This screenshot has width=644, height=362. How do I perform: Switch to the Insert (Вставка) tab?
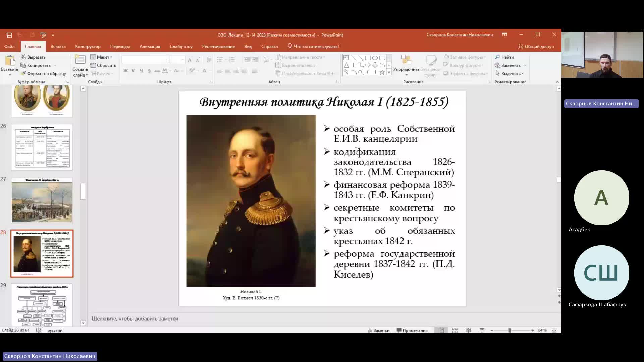[58, 46]
